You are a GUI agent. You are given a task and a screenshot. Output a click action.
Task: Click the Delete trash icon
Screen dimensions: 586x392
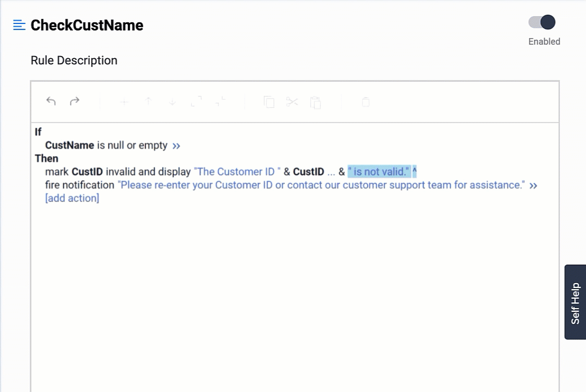tap(365, 102)
